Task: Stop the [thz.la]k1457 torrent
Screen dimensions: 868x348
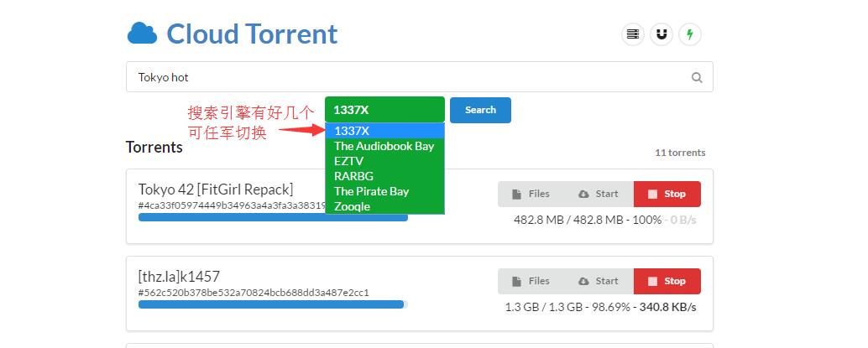Action: click(667, 281)
